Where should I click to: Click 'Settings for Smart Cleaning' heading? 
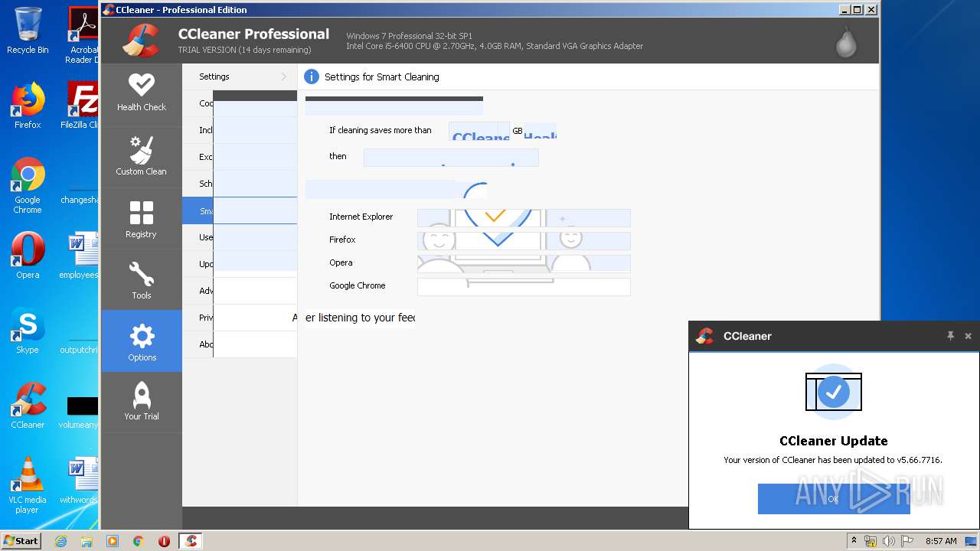(382, 77)
